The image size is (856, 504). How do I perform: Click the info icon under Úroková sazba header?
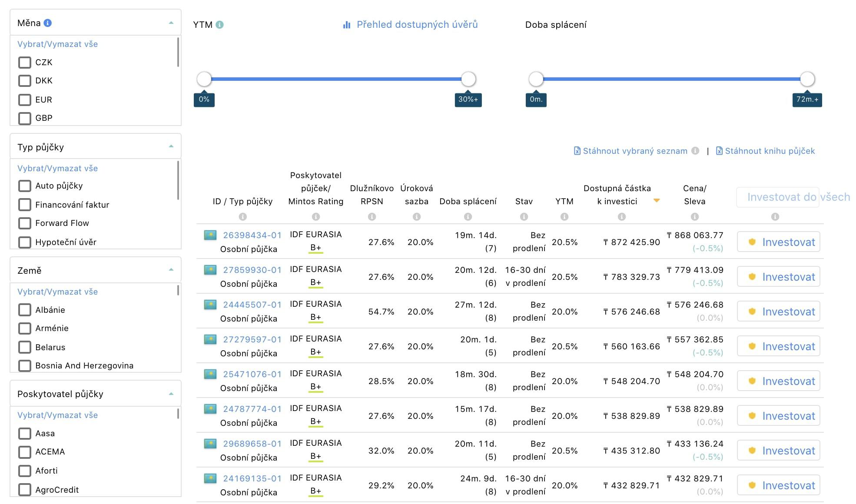click(x=417, y=216)
